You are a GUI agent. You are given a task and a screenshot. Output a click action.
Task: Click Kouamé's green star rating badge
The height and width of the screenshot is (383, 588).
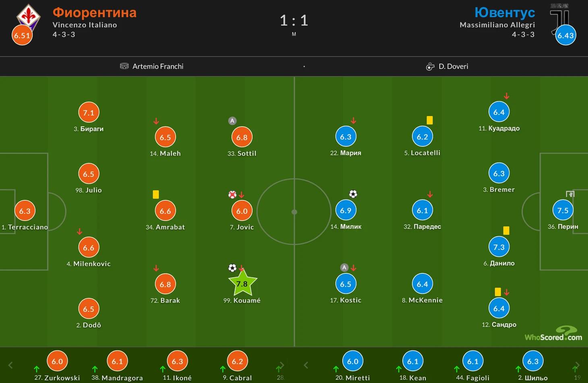(x=242, y=283)
